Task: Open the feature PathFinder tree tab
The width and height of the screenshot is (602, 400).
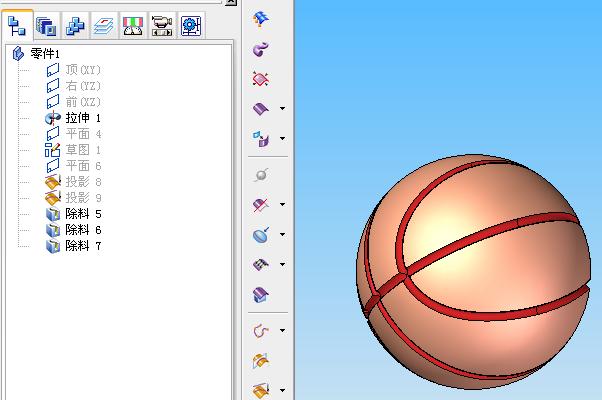Action: 17,26
